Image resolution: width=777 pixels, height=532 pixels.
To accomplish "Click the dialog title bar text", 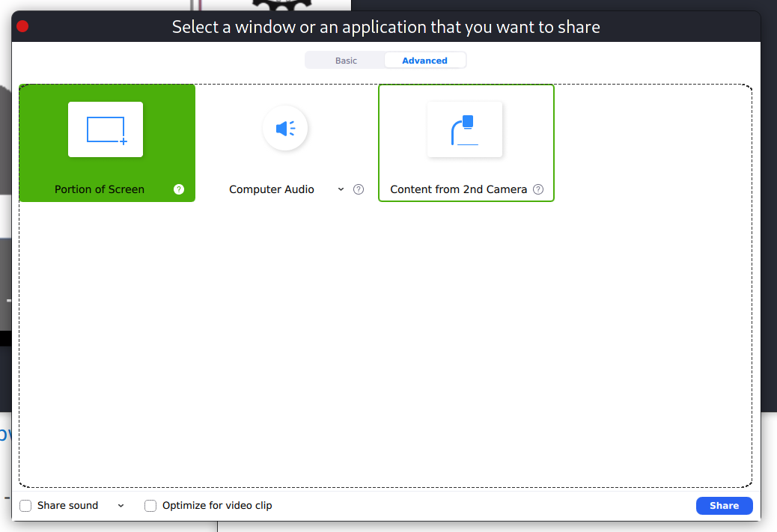I will [x=386, y=27].
